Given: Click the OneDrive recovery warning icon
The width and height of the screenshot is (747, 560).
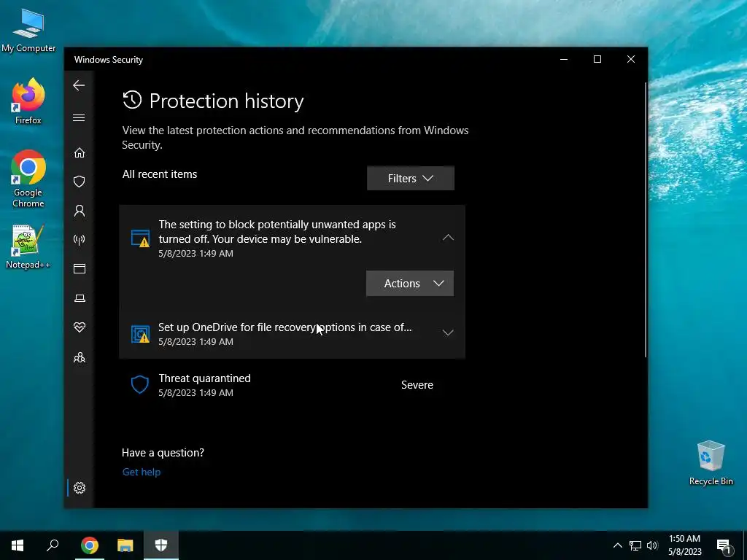Looking at the screenshot, I should click(140, 334).
